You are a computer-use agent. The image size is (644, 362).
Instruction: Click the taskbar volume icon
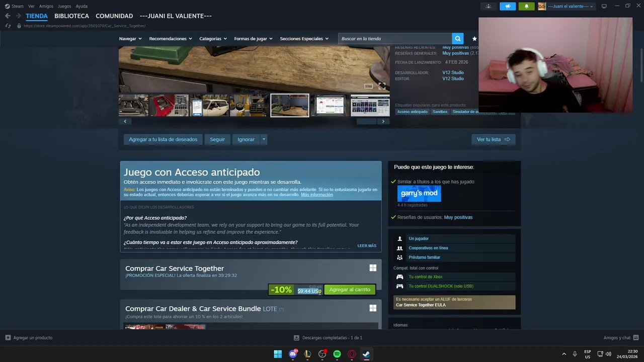pos(608,354)
